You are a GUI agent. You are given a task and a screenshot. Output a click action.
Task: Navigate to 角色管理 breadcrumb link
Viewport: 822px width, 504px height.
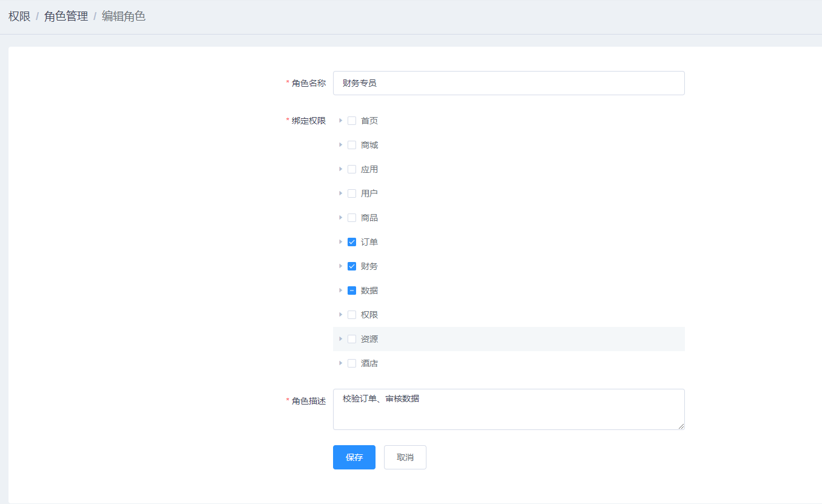click(x=66, y=16)
